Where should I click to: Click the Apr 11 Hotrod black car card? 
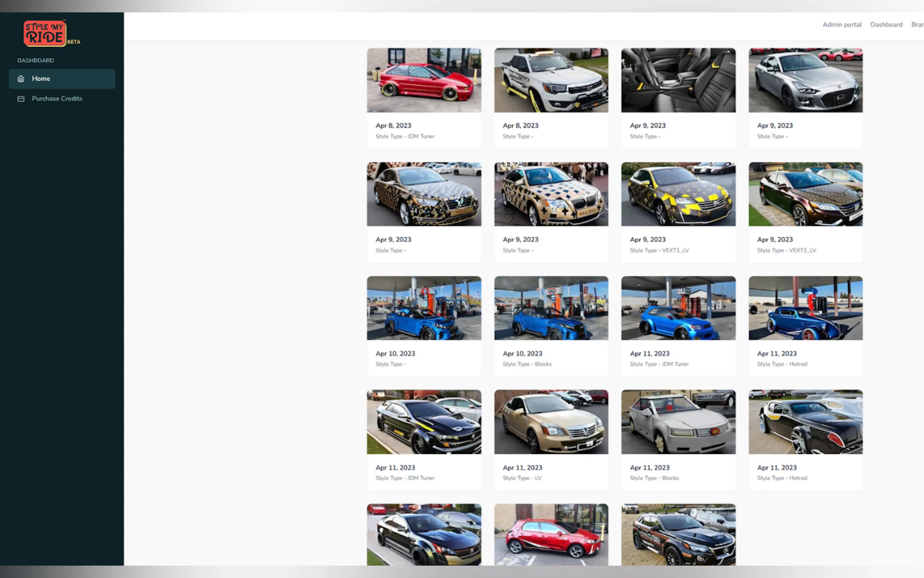805,421
